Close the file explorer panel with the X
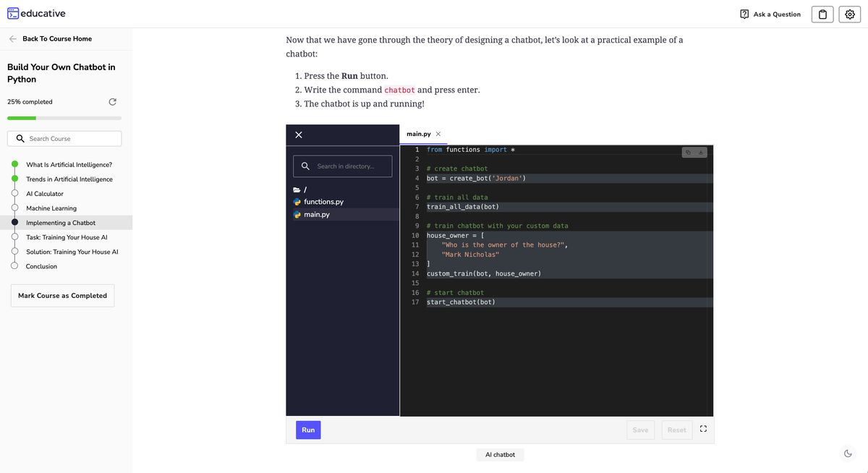 (x=297, y=134)
